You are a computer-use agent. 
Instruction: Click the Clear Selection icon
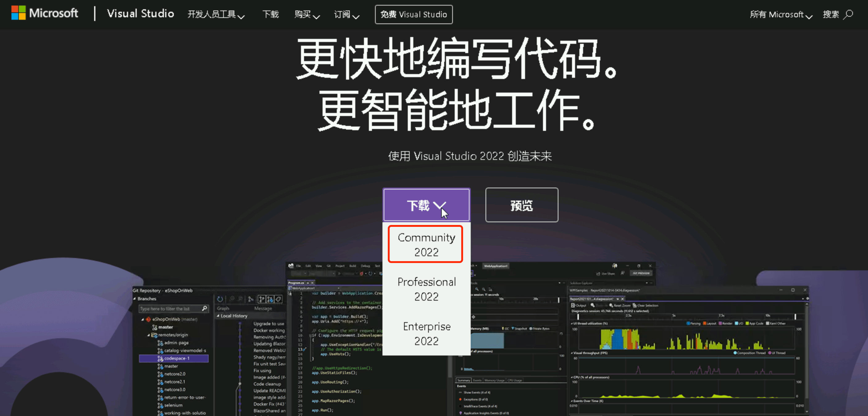(635, 306)
